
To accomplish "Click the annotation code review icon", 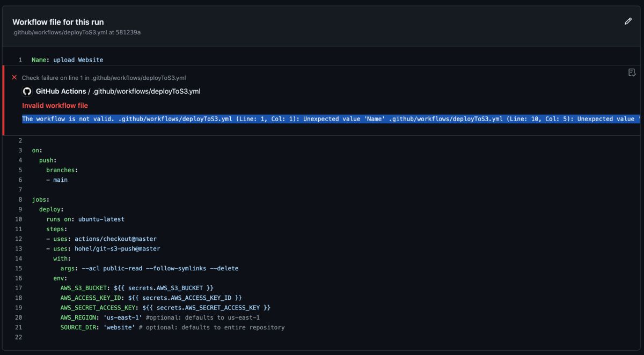I will tap(632, 72).
